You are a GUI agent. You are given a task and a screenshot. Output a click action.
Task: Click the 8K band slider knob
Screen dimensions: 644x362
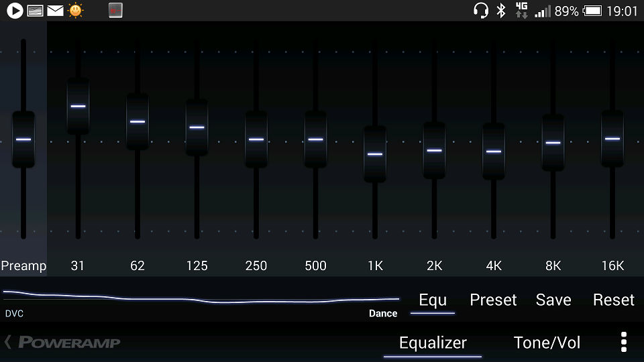pos(553,143)
